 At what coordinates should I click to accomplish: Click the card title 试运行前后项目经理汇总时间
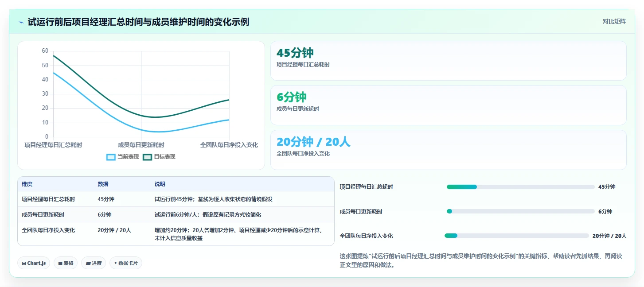[138, 22]
